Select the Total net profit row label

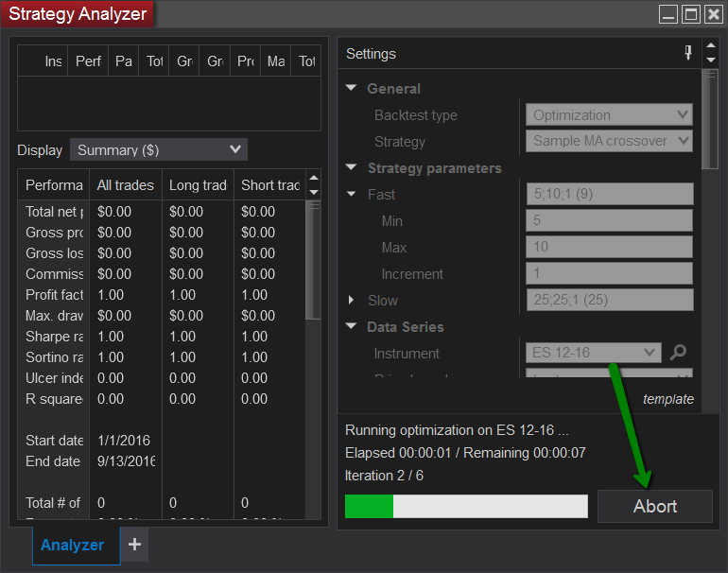click(x=54, y=212)
